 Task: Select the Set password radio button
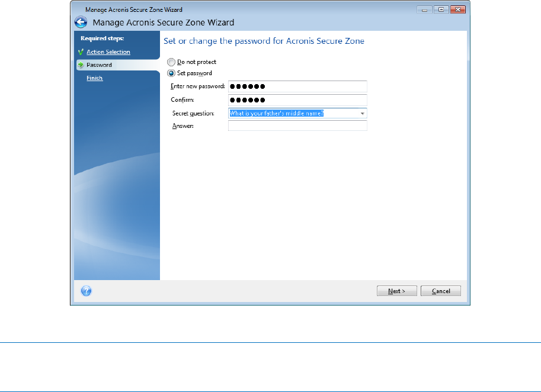point(171,73)
